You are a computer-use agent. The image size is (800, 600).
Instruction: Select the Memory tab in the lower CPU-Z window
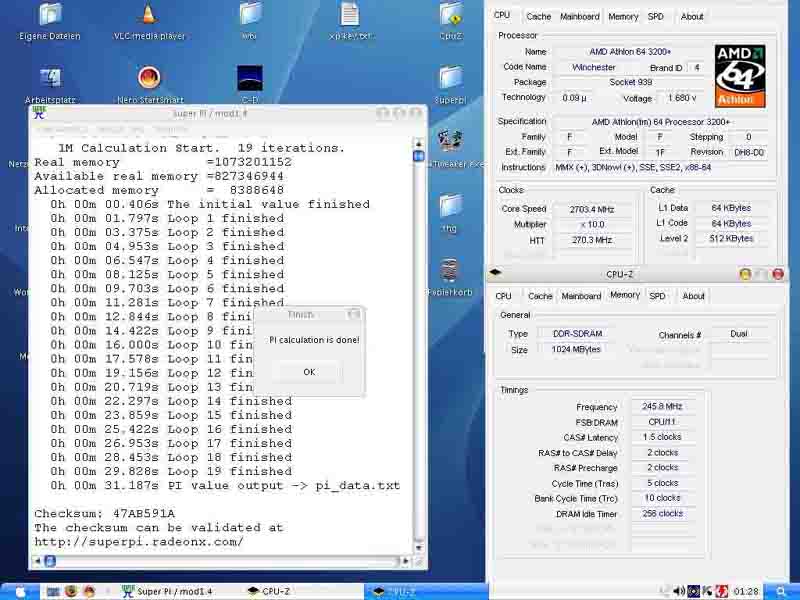tap(625, 295)
